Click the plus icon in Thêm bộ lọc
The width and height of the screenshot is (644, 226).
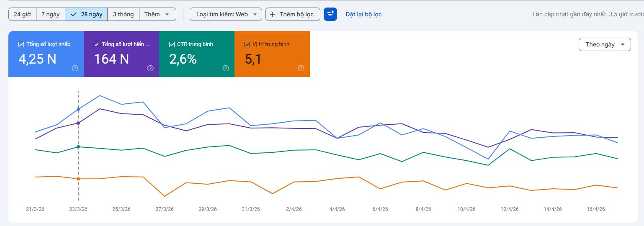point(273,14)
